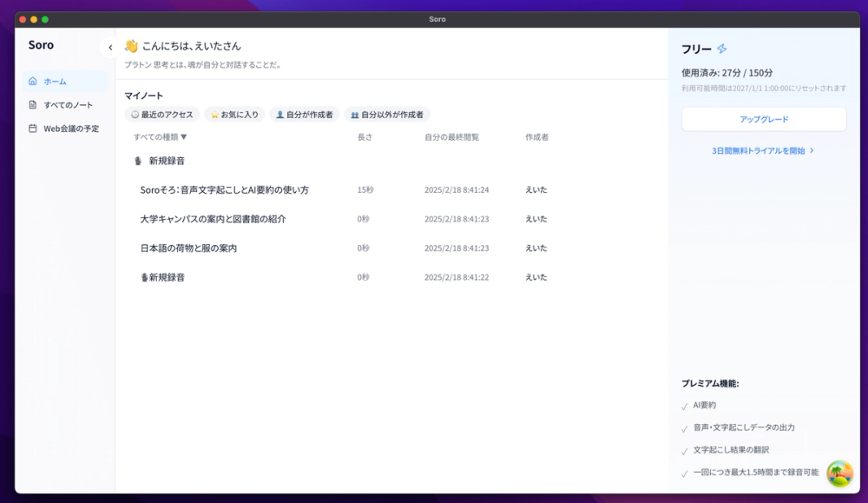Click the アップグレード button
This screenshot has height=503, width=868.
[764, 119]
